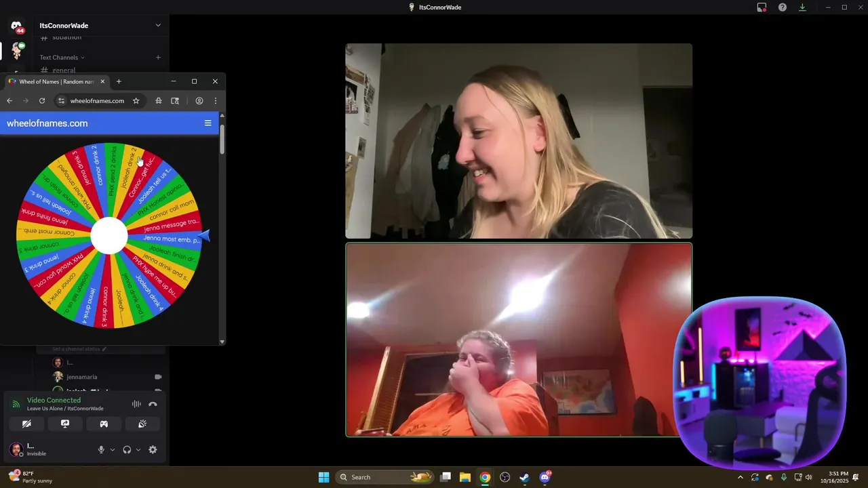
Task: Start an activity with the gamepad icon
Action: click(104, 424)
